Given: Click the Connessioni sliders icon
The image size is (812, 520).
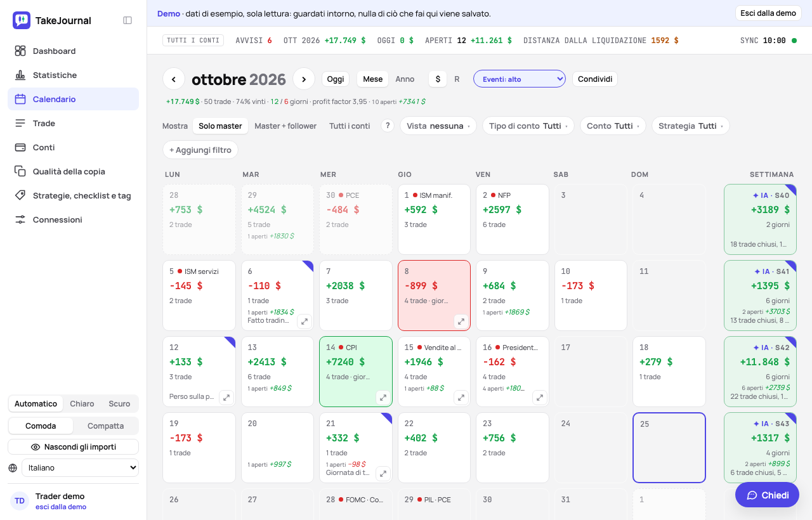Looking at the screenshot, I should pyautogui.click(x=20, y=219).
